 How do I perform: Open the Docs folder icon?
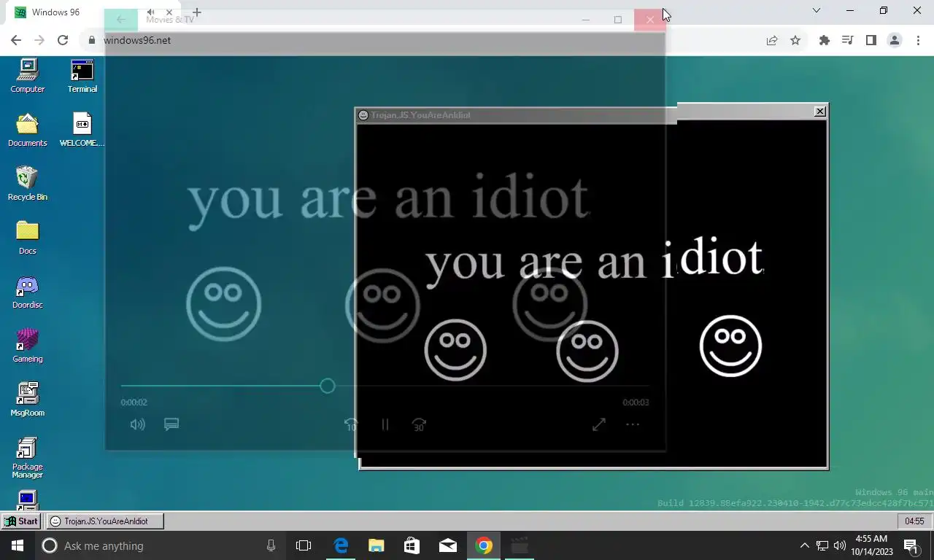coord(28,238)
